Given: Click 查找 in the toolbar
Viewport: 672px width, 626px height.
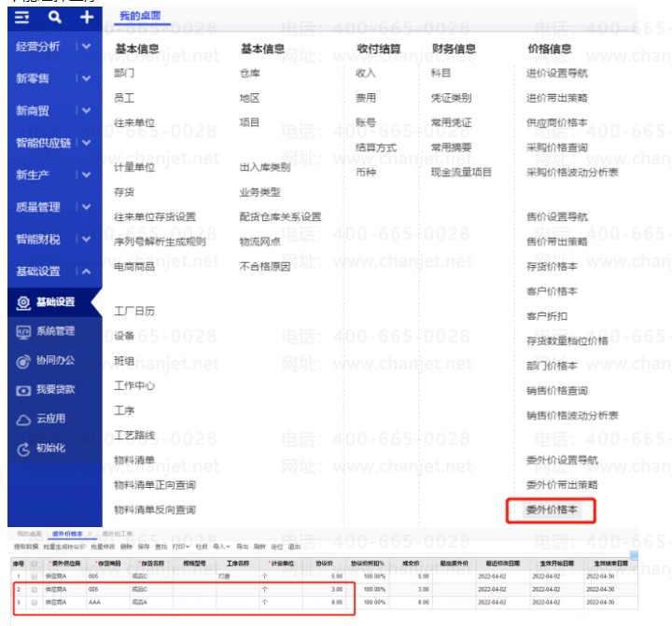Looking at the screenshot, I should coord(161,547).
